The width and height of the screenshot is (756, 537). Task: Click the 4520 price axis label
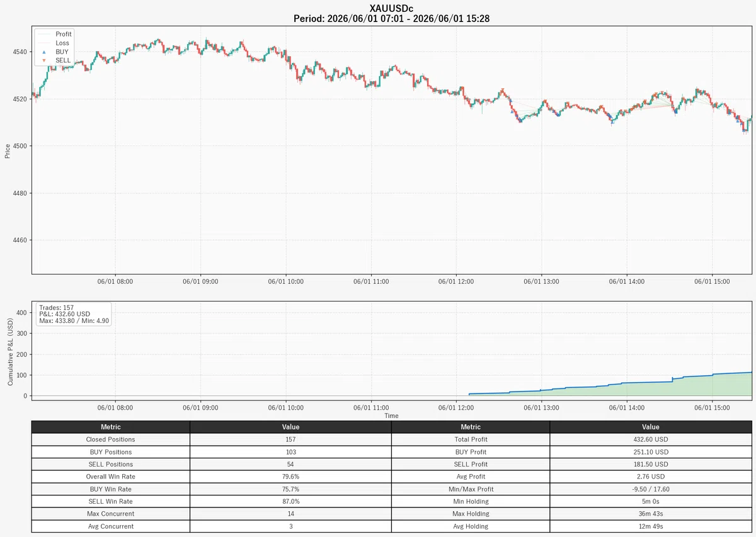[x=20, y=99]
